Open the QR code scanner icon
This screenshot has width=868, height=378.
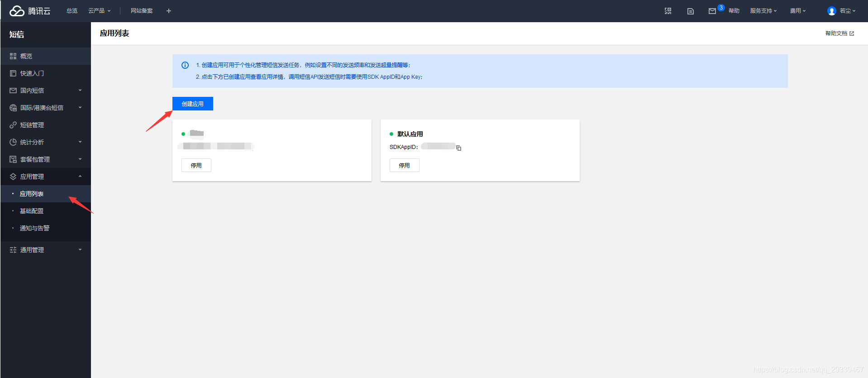point(668,11)
